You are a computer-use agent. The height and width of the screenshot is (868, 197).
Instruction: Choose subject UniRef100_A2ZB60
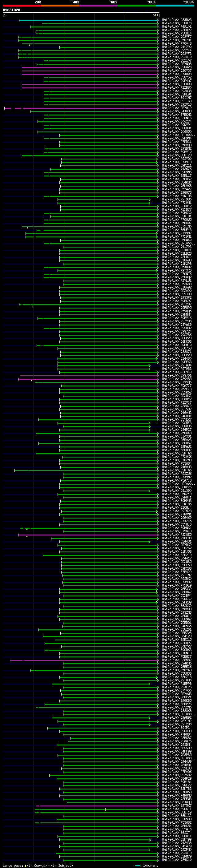tap(177, 88)
